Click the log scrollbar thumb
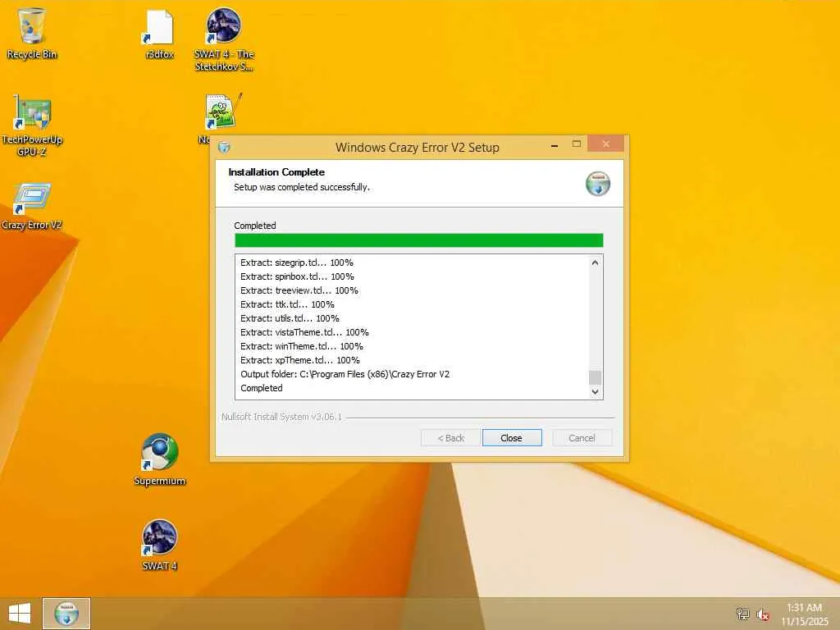 (596, 377)
